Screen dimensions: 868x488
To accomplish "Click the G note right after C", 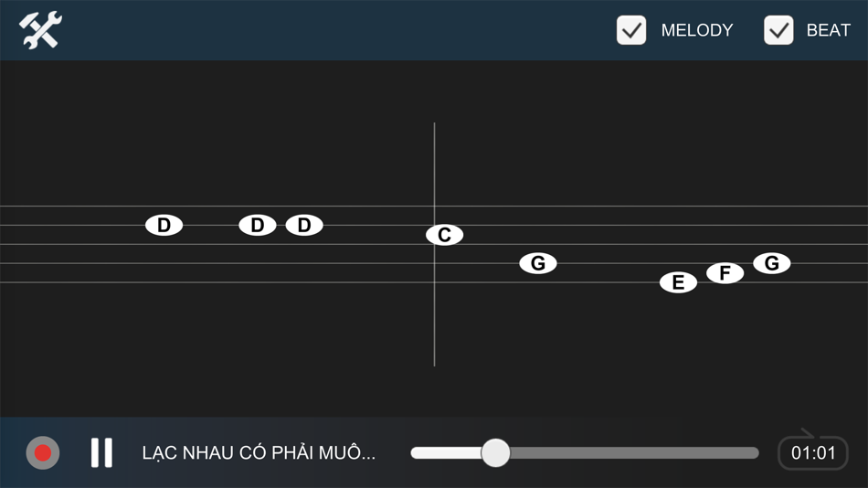I will 538,263.
